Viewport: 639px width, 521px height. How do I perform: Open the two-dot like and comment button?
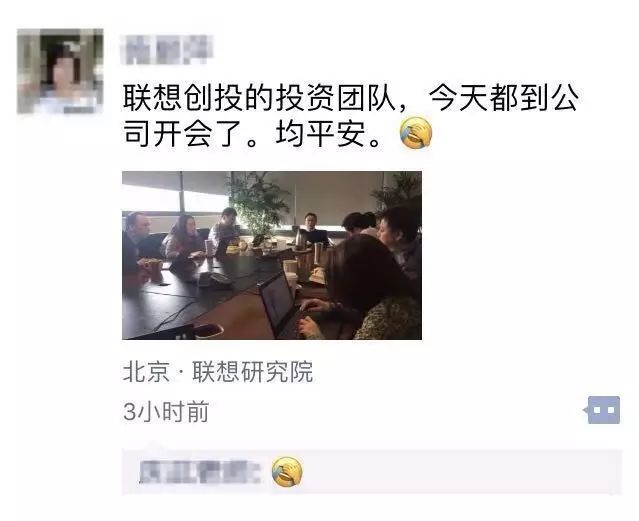click(x=604, y=410)
